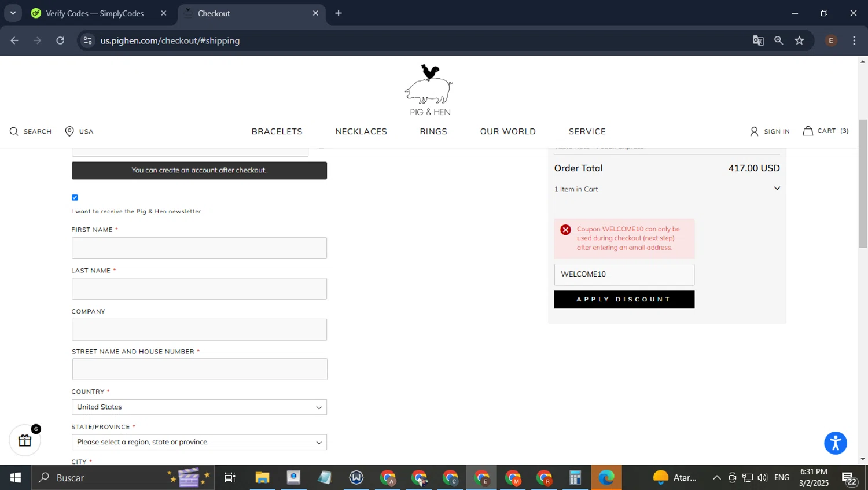
Task: Open the accessibility widget button
Action: [x=836, y=443]
